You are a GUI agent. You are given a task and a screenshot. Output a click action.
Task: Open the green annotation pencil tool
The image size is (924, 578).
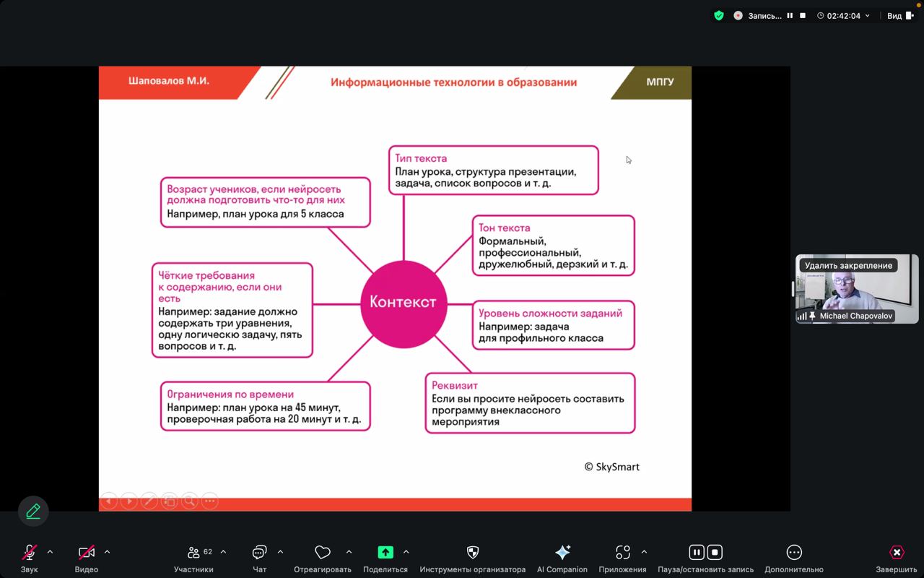(33, 512)
